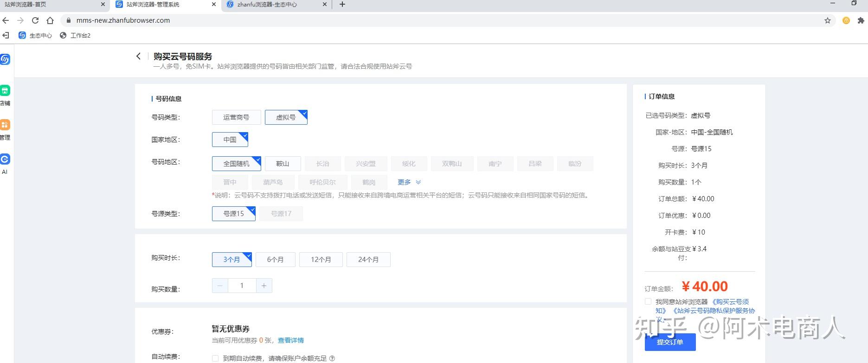Go back to the previous page

pos(6,20)
